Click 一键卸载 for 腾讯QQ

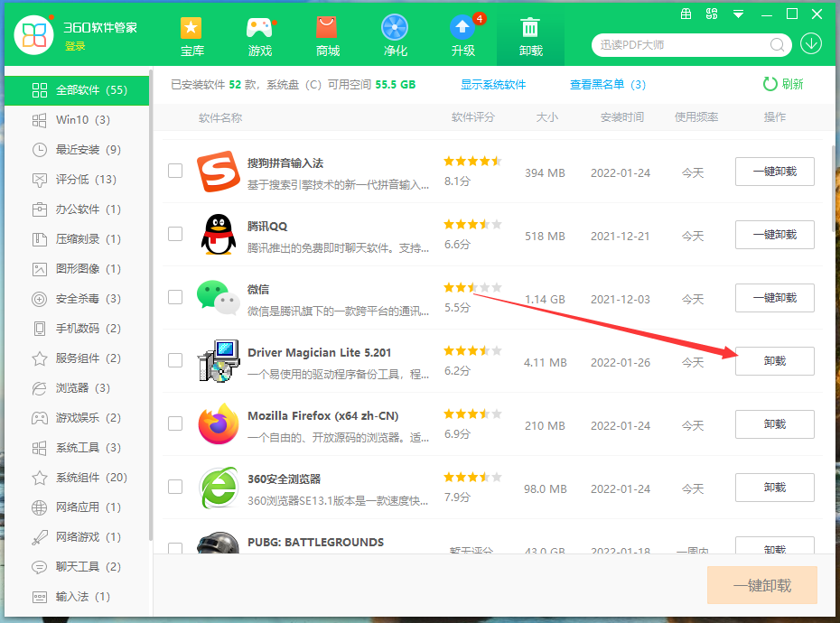click(775, 235)
